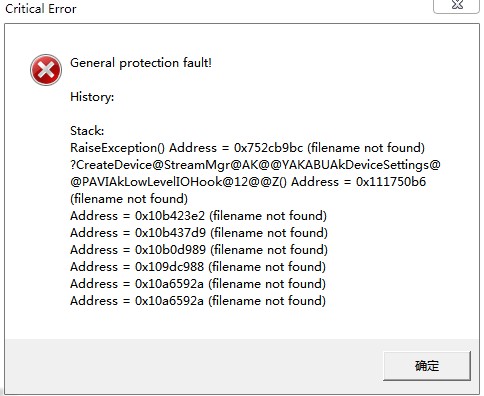484x396 pixels.
Task: Click the History: label
Action: coord(92,97)
